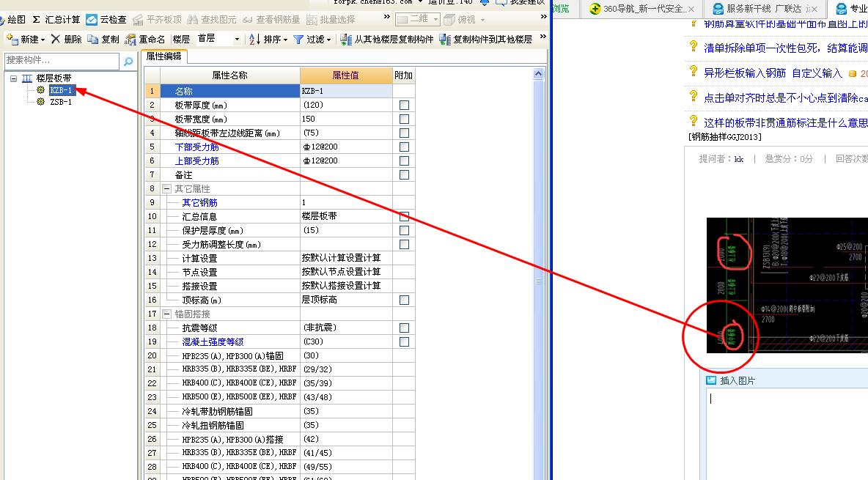Click the 360导航 tab favicon
The height and width of the screenshot is (480, 868).
(595, 9)
